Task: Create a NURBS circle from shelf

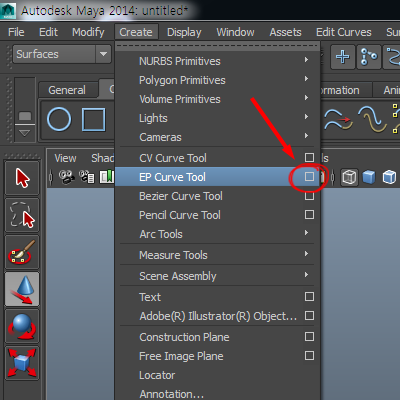Action: 59,119
